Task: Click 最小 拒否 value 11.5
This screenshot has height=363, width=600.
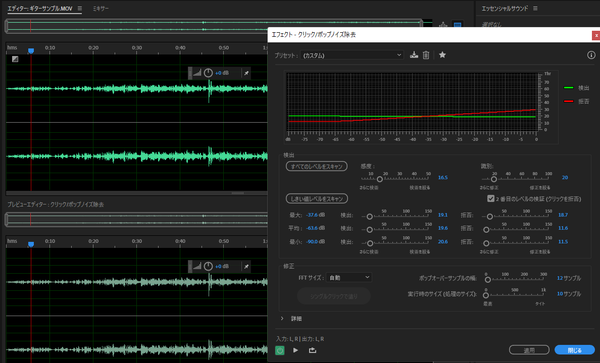Action: (563, 242)
